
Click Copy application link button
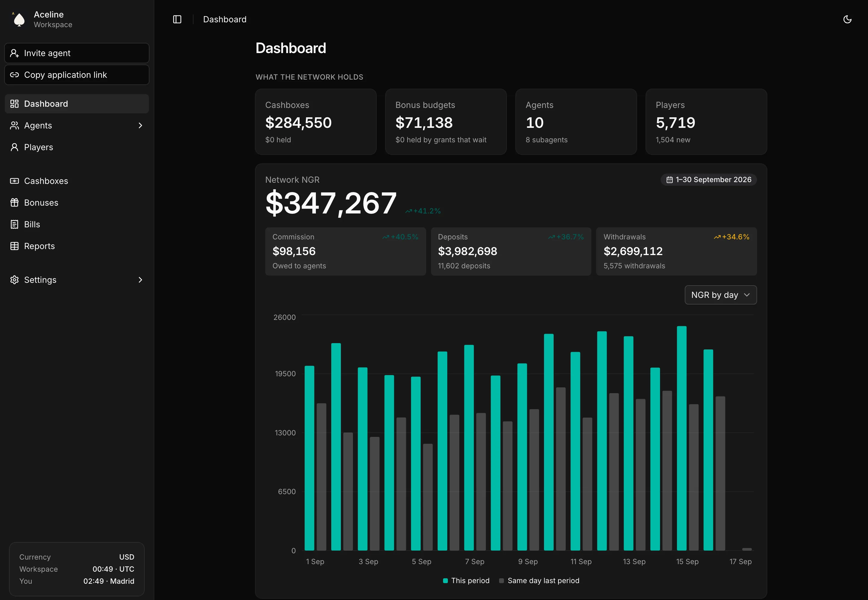tap(77, 75)
